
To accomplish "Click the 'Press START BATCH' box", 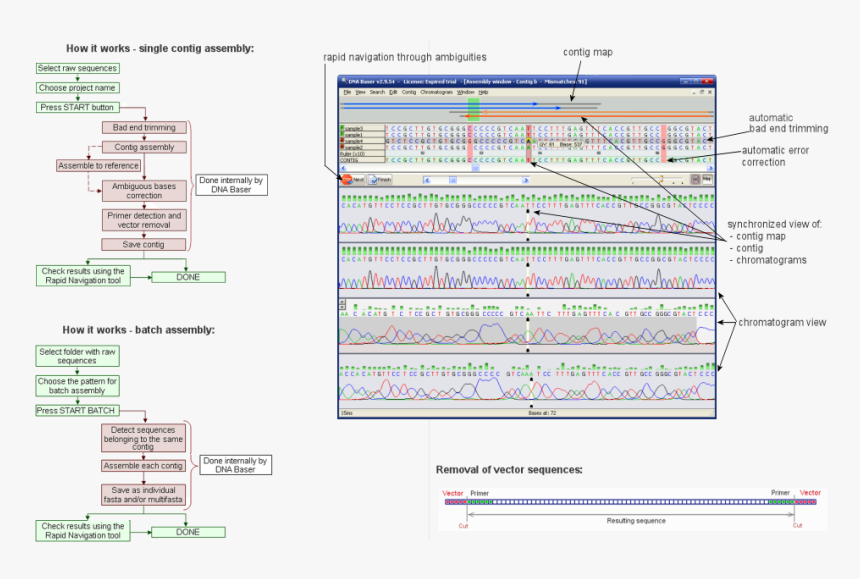I will [77, 411].
